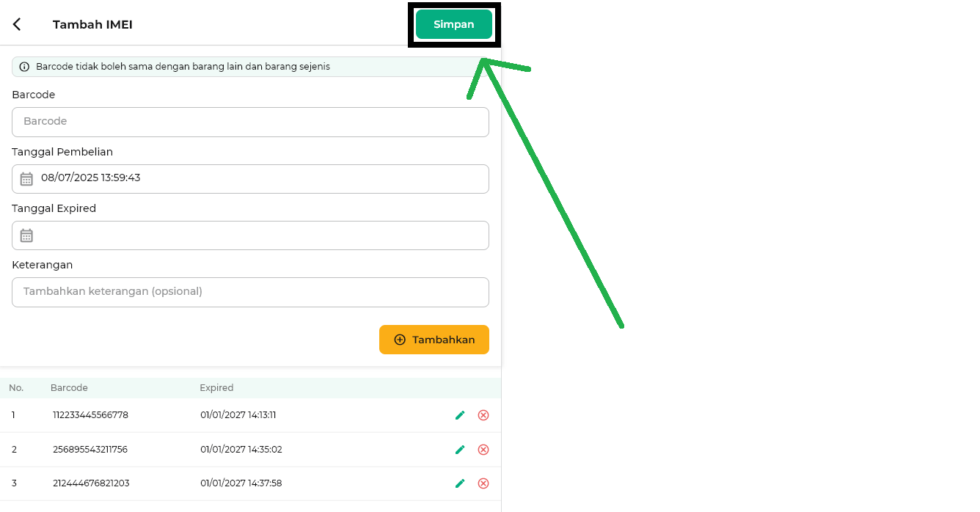Focus the Keterangan input field
The width and height of the screenshot is (980, 512).
pos(250,292)
